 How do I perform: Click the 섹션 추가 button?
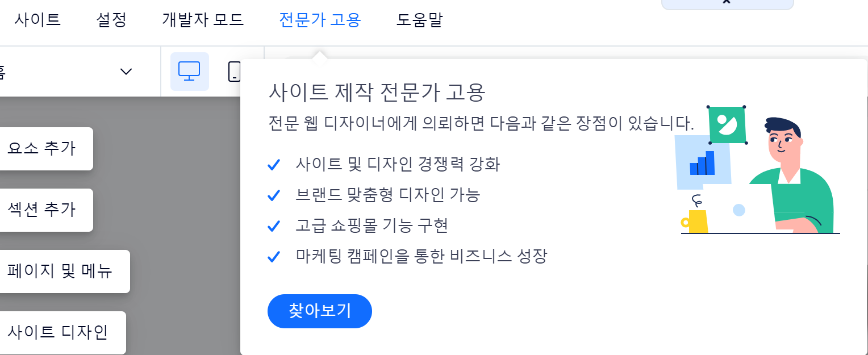click(45, 210)
